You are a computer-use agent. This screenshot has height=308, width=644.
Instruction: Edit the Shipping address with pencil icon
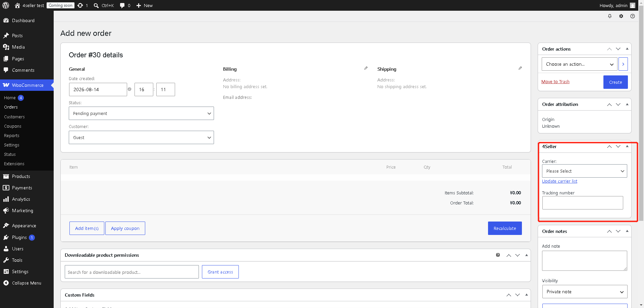520,68
